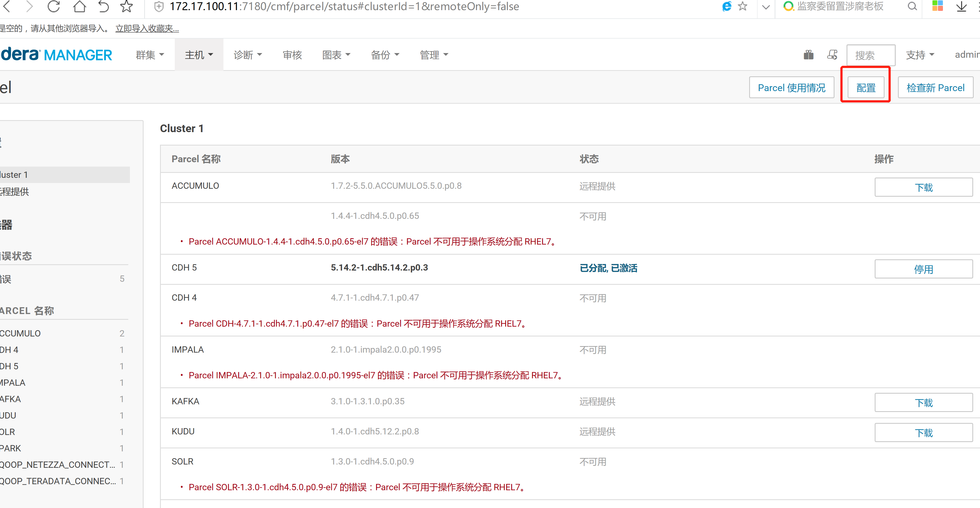The image size is (980, 508).
Task: Open the 主机 dropdown menu
Action: tap(199, 55)
